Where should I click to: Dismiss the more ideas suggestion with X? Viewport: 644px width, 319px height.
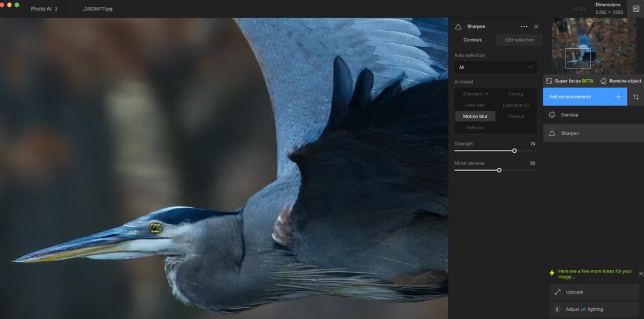641,274
